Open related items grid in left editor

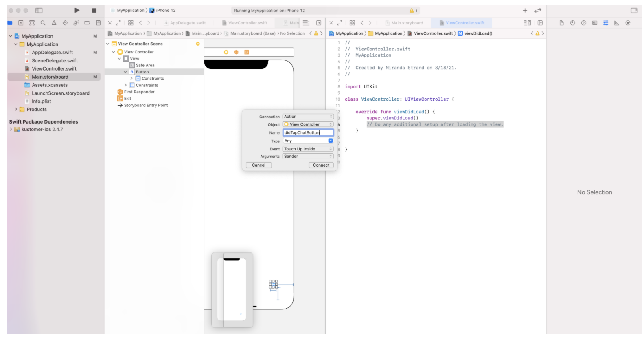(131, 23)
